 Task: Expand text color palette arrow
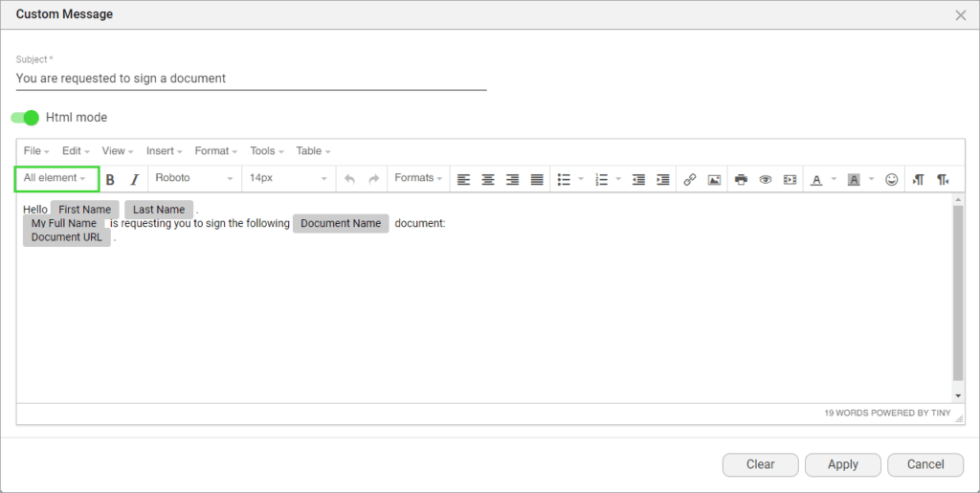click(834, 179)
